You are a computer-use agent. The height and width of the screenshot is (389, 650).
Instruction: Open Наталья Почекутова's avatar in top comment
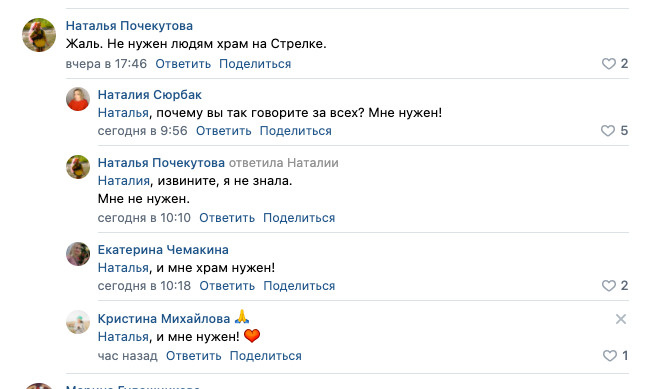pos(39,35)
